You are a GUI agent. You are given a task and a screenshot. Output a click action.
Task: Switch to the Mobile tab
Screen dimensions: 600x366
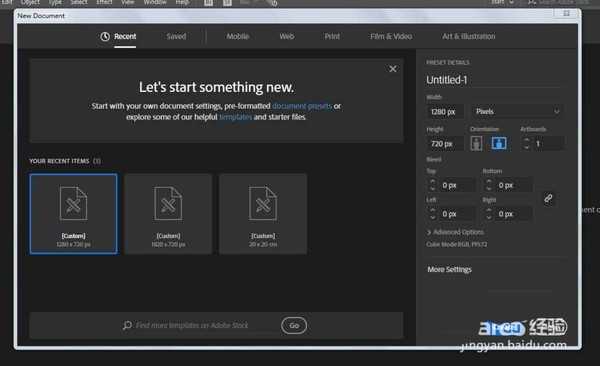[x=238, y=36]
